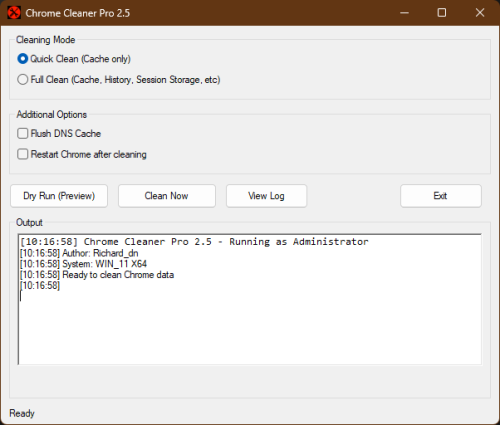Viewport: 500px width, 425px height.
Task: Maximize the Chrome Cleaner Pro window
Action: (x=442, y=13)
